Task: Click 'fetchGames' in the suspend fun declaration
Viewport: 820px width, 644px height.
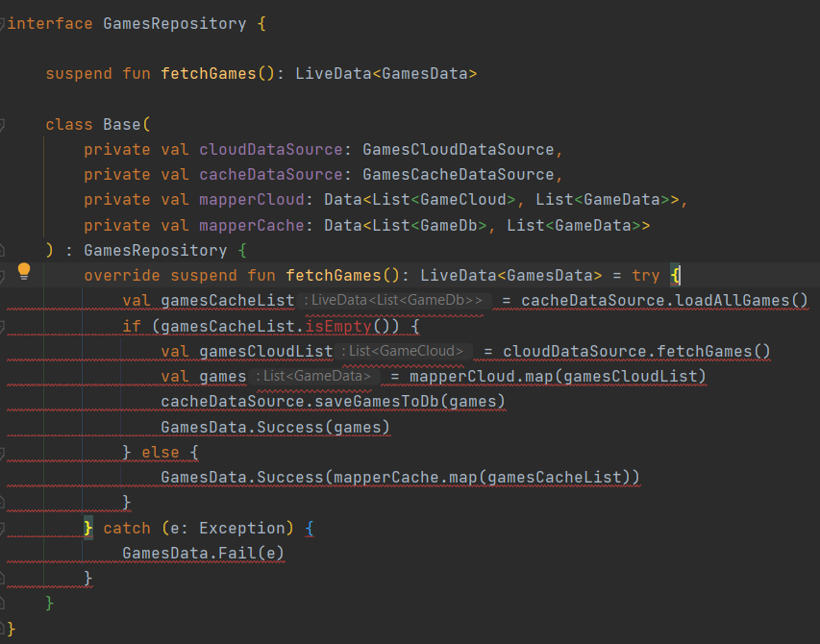Action: (x=209, y=74)
